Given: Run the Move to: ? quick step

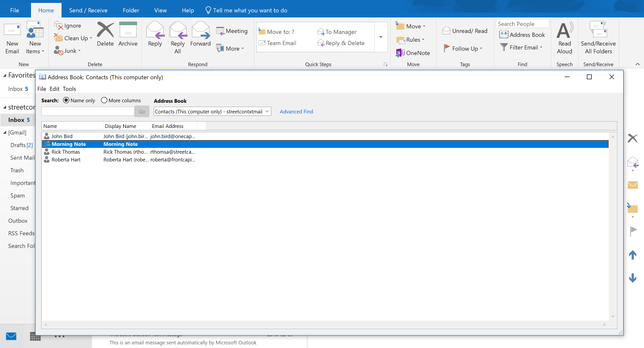Looking at the screenshot, I should 277,32.
